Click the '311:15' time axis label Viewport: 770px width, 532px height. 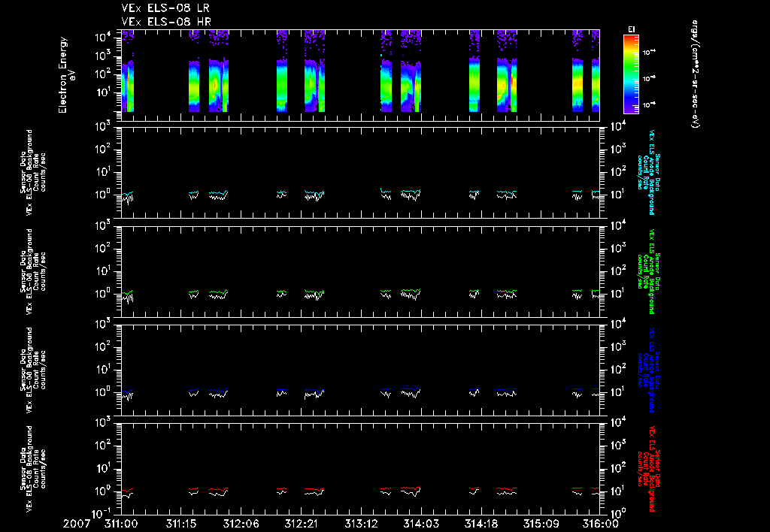[x=181, y=524]
